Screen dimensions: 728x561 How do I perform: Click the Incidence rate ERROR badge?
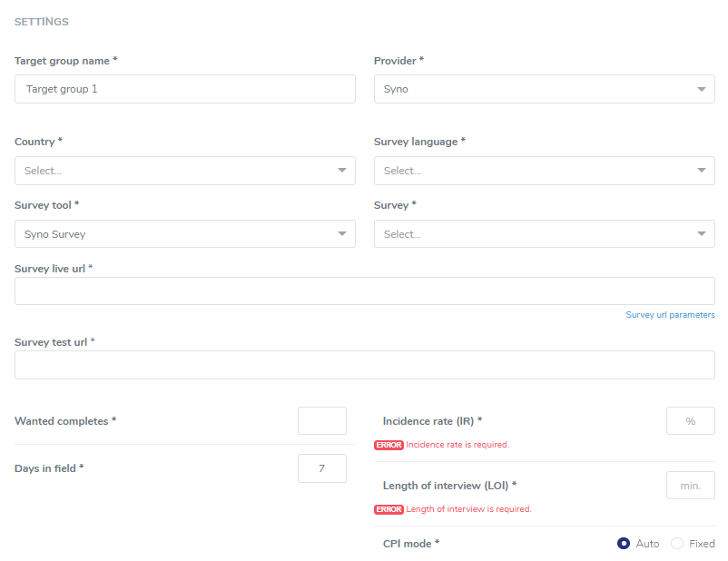[389, 445]
